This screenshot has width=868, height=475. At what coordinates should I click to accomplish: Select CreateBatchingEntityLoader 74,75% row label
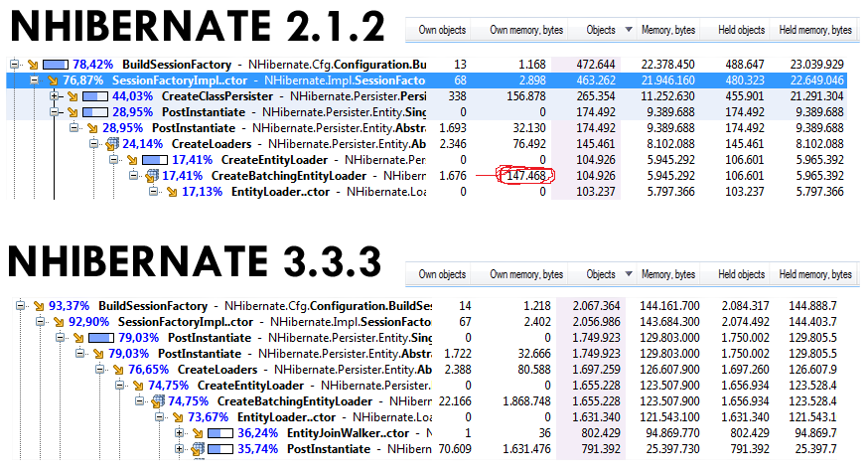coord(295,401)
